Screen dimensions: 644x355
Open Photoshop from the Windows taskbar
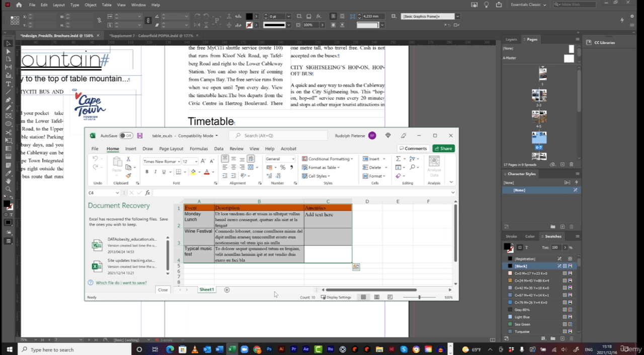(x=269, y=349)
